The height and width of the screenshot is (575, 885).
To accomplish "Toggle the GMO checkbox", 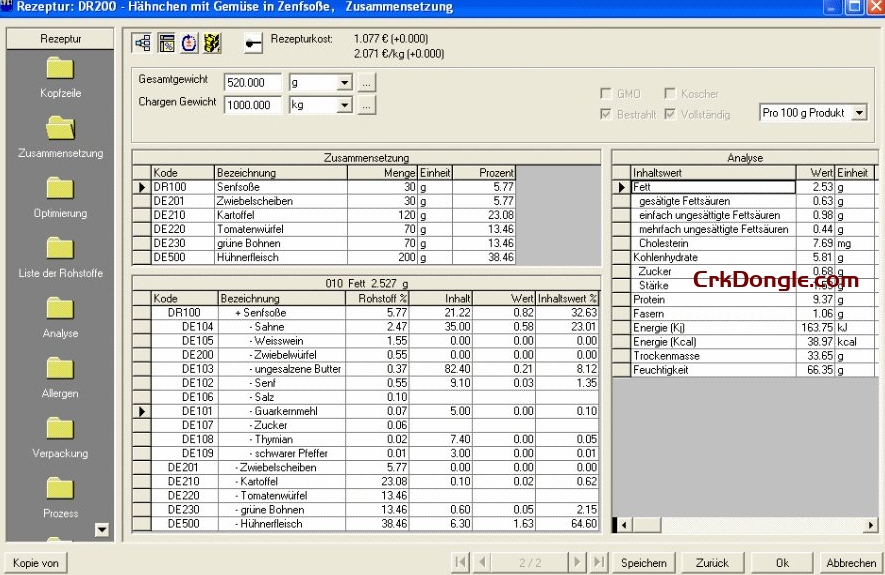I will (x=605, y=94).
